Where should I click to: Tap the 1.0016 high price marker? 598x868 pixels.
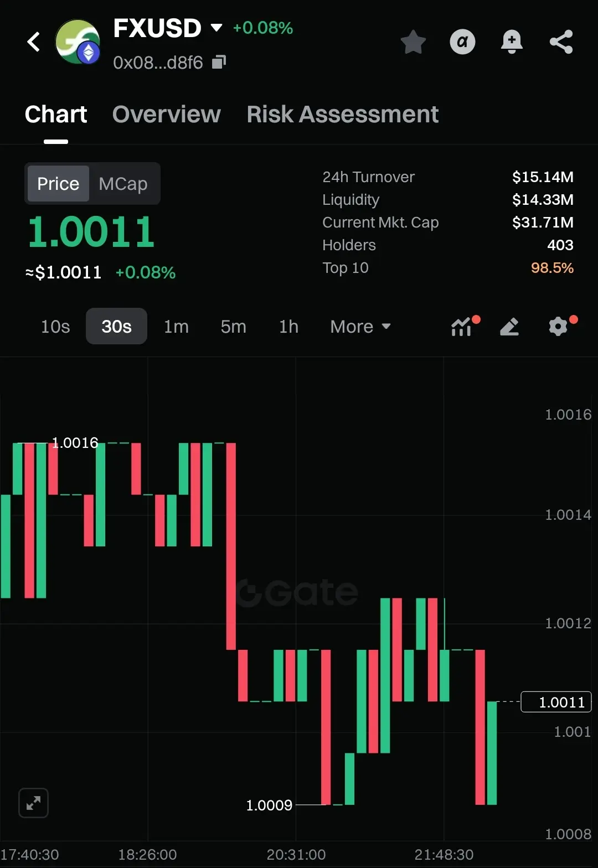pos(75,443)
